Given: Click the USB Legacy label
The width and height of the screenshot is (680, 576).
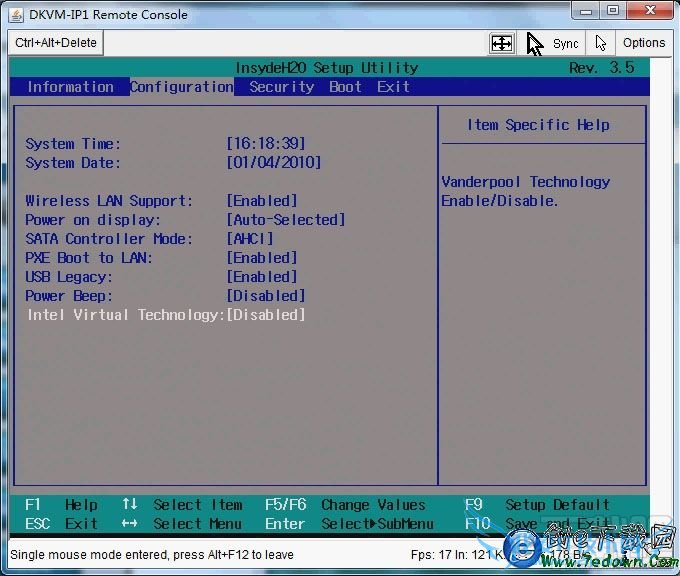Looking at the screenshot, I should (69, 277).
